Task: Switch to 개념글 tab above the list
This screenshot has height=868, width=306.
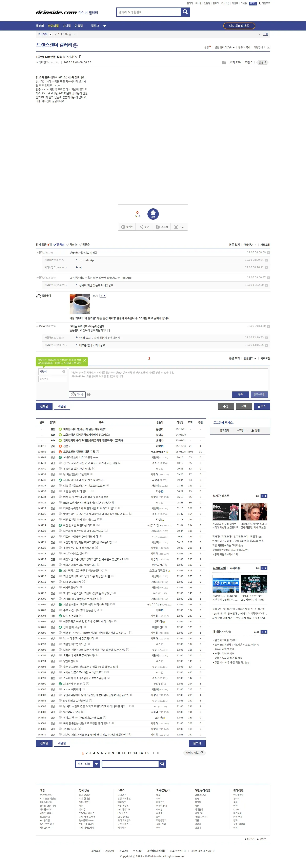Action: [62, 406]
